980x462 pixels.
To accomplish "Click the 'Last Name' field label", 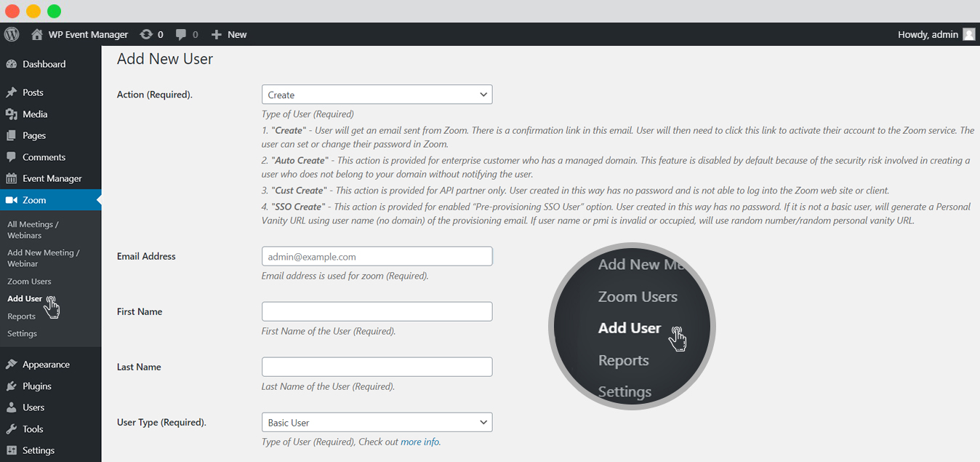I will pyautogui.click(x=139, y=367).
